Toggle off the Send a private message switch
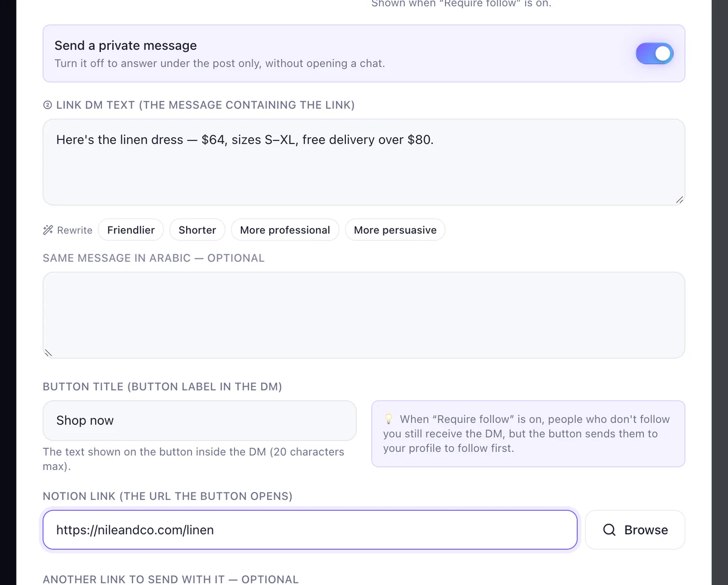Screen dimensions: 728x585 coord(654,54)
